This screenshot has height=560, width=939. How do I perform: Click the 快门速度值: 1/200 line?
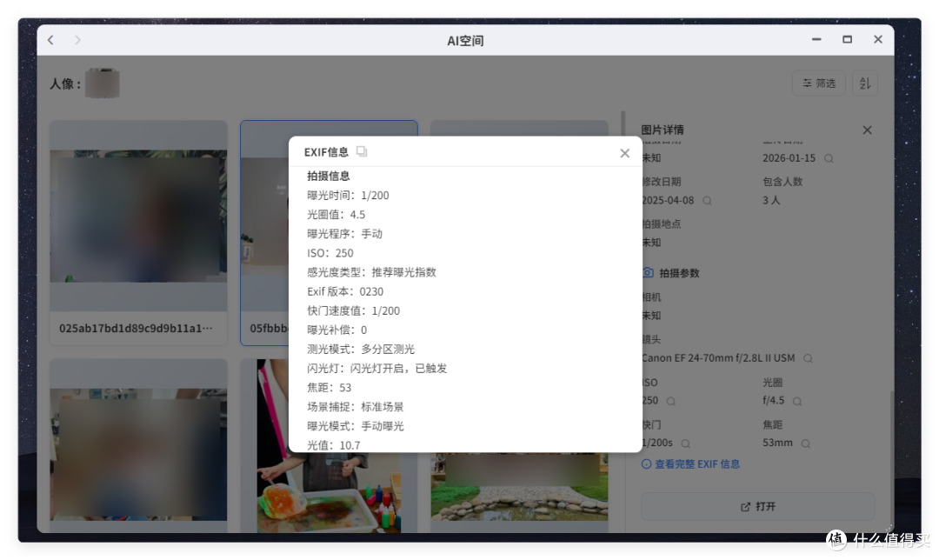pyautogui.click(x=353, y=310)
